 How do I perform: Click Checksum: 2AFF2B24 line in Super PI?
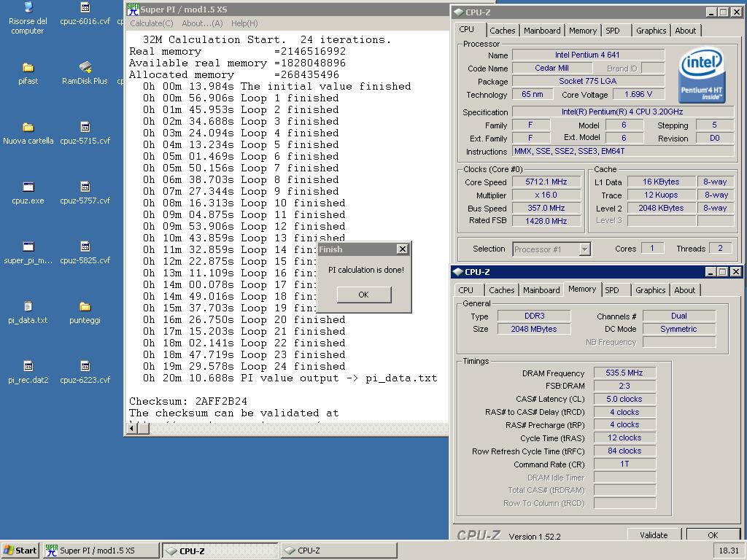pyautogui.click(x=188, y=401)
